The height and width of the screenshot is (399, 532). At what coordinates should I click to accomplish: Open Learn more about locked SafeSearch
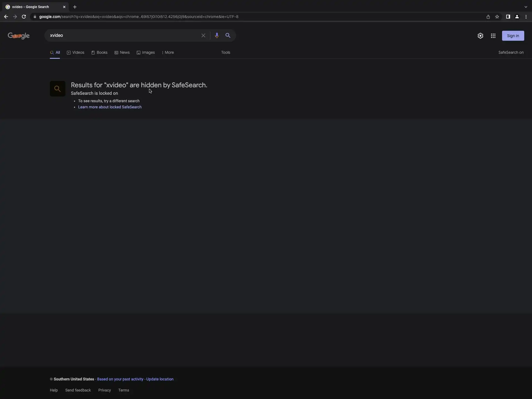click(110, 107)
